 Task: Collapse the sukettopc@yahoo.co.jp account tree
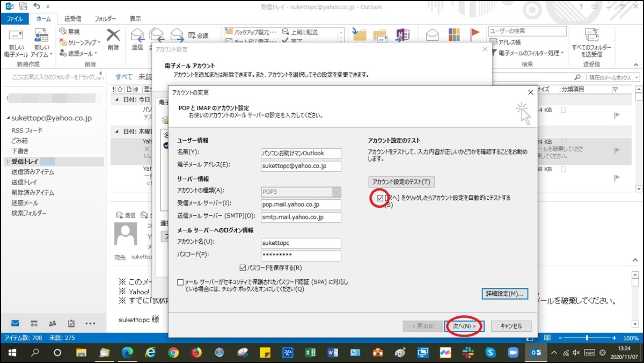[x=8, y=118]
